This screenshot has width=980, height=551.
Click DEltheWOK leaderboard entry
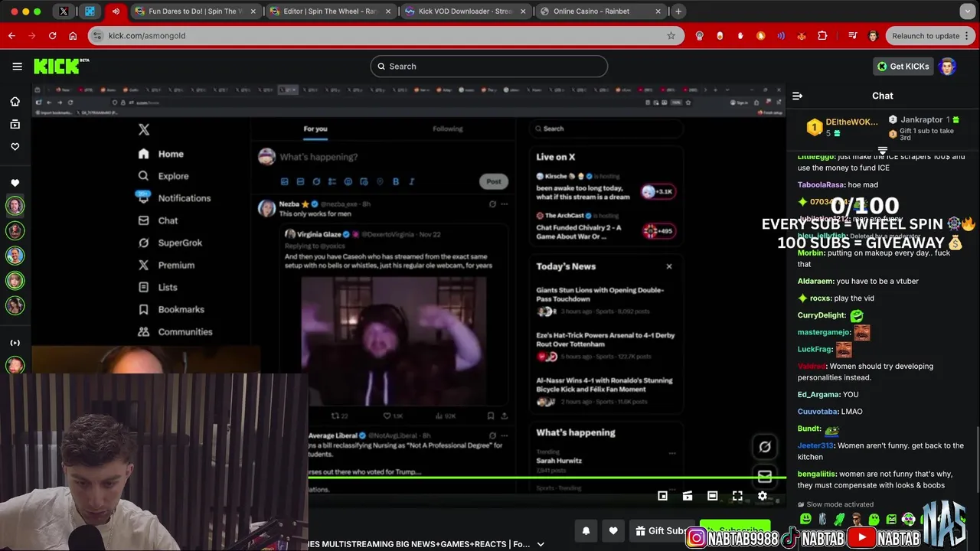pyautogui.click(x=842, y=127)
